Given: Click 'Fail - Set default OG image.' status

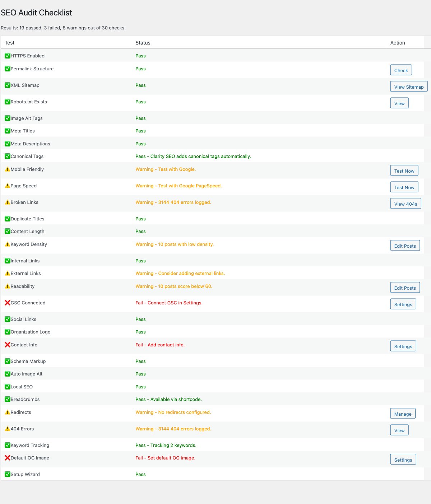Looking at the screenshot, I should 165,458.
